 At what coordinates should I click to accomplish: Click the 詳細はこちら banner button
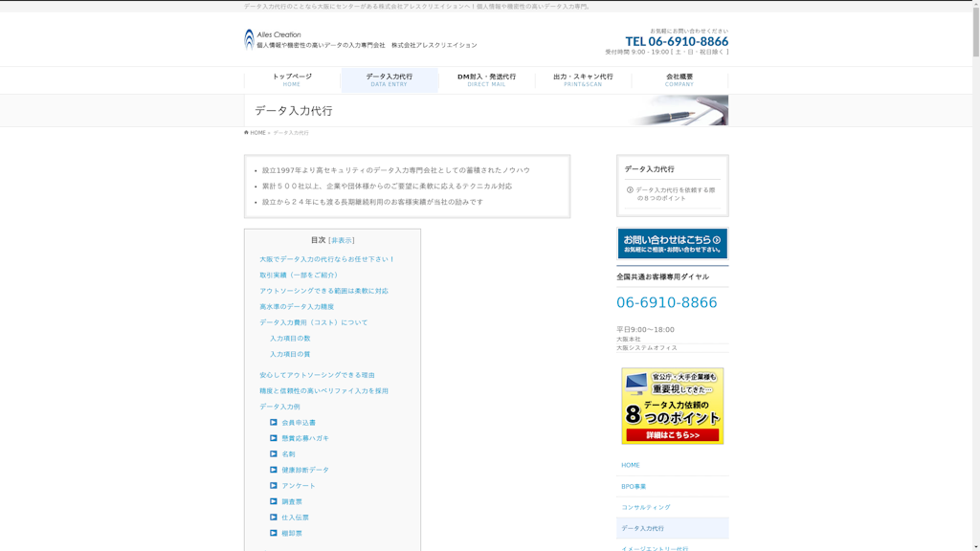[673, 437]
